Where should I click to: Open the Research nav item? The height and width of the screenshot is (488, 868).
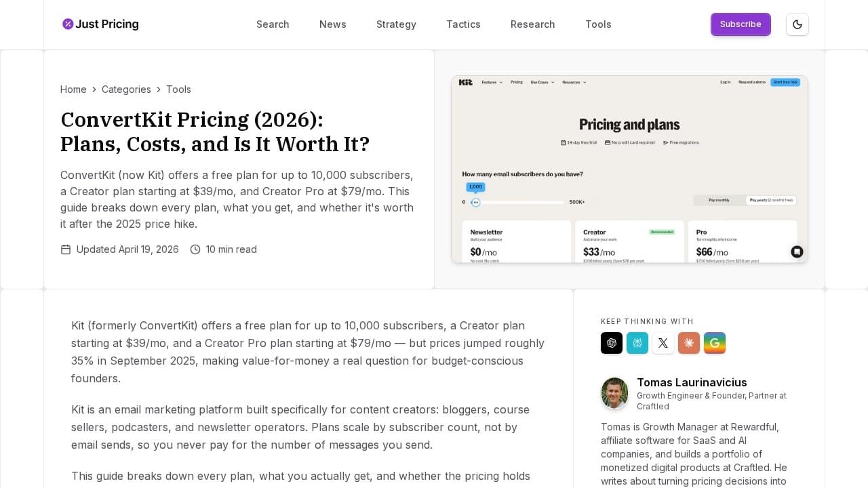(533, 24)
